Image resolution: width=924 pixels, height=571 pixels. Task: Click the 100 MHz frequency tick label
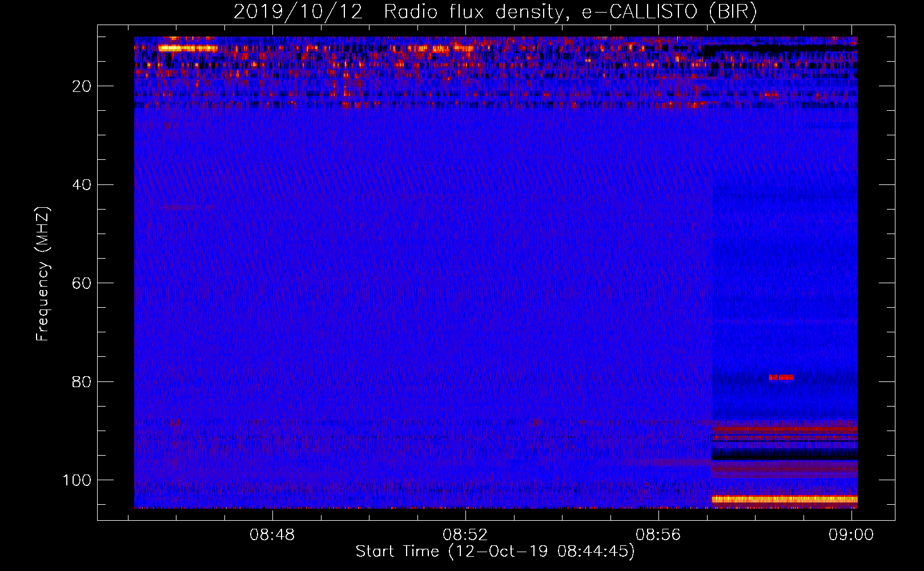[77, 480]
